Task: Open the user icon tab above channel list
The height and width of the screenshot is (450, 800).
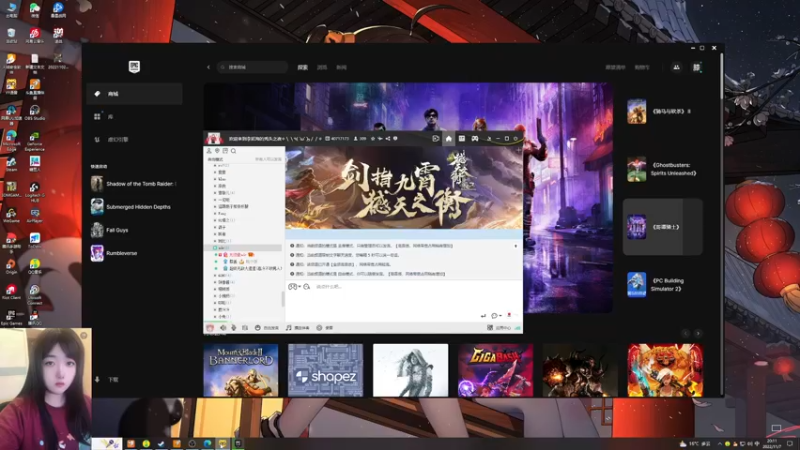Action: (x=209, y=151)
